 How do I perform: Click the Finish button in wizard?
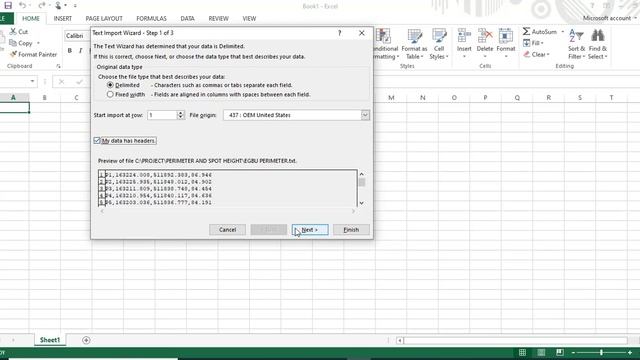pos(351,230)
